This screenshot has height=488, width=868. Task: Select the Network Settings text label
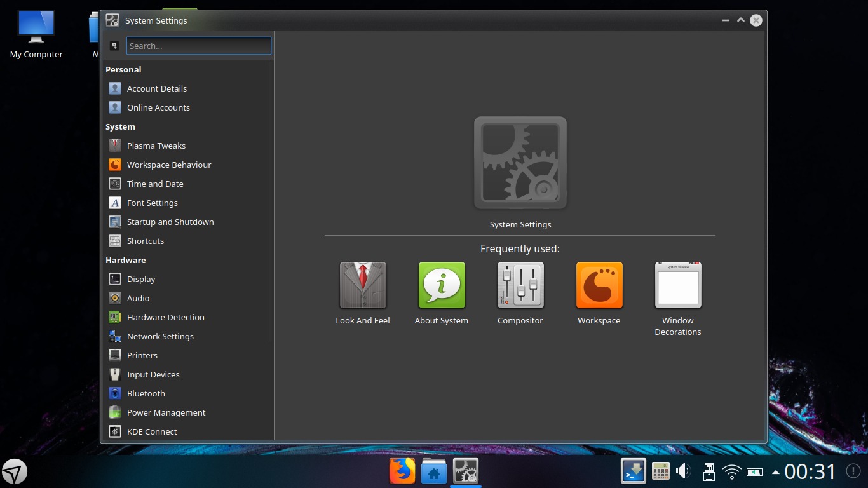160,336
